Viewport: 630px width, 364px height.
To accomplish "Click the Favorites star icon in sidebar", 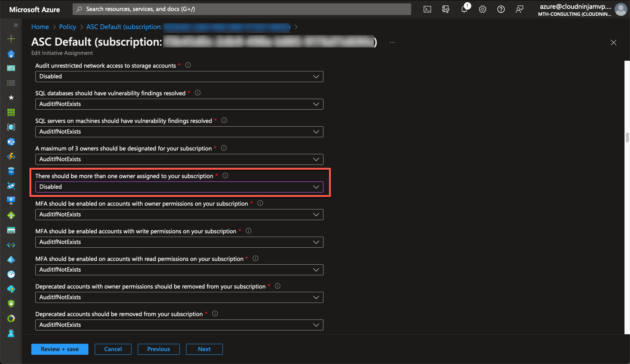I will [x=11, y=98].
